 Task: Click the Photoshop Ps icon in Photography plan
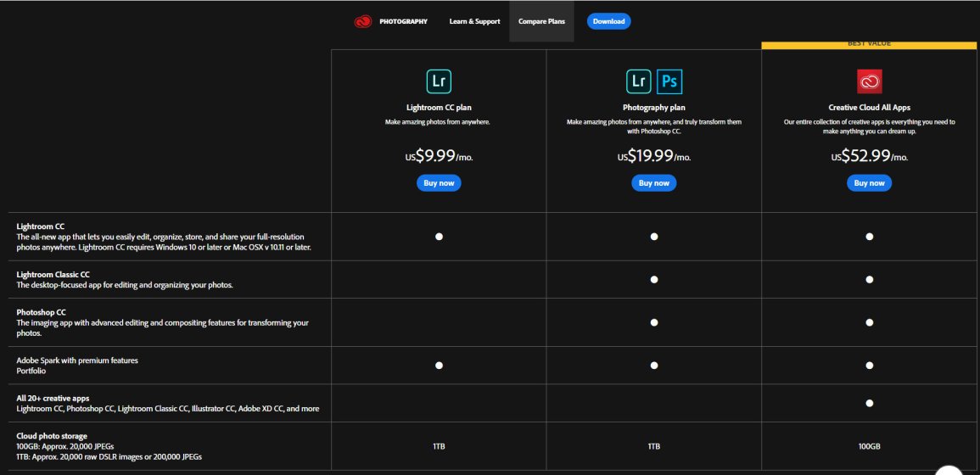tap(669, 81)
